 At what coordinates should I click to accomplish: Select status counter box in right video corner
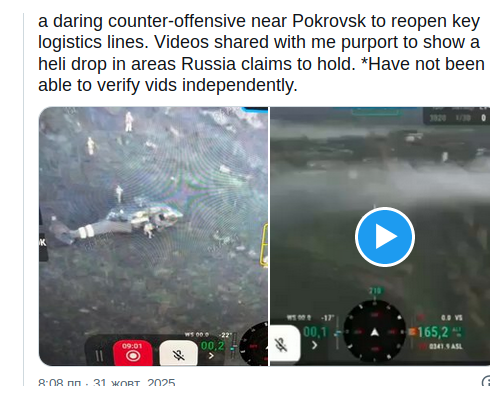456,116
